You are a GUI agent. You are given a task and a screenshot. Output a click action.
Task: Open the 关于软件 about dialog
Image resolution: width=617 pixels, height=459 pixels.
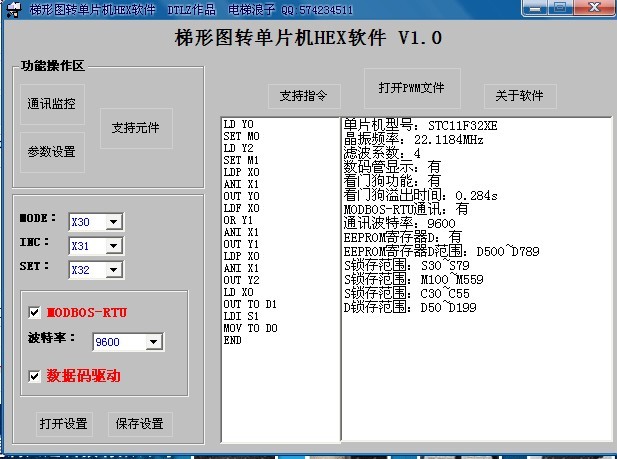tap(519, 96)
